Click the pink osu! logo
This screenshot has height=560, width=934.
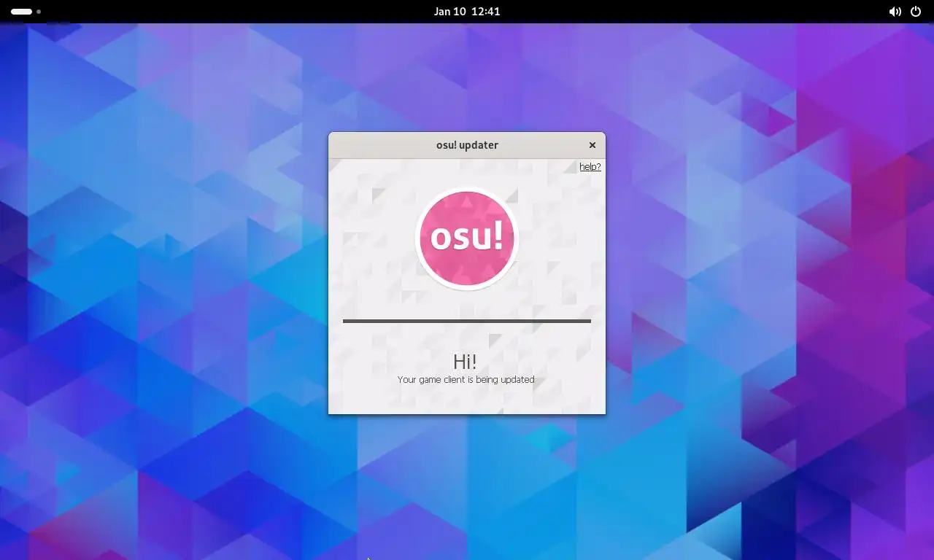pyautogui.click(x=467, y=238)
